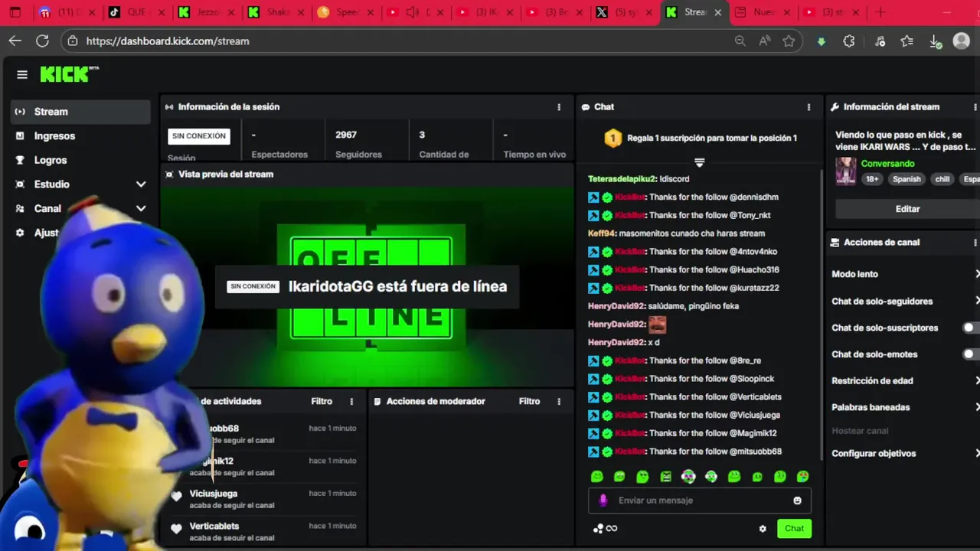
Task: Open Filtro in the activities panel
Action: coord(322,401)
